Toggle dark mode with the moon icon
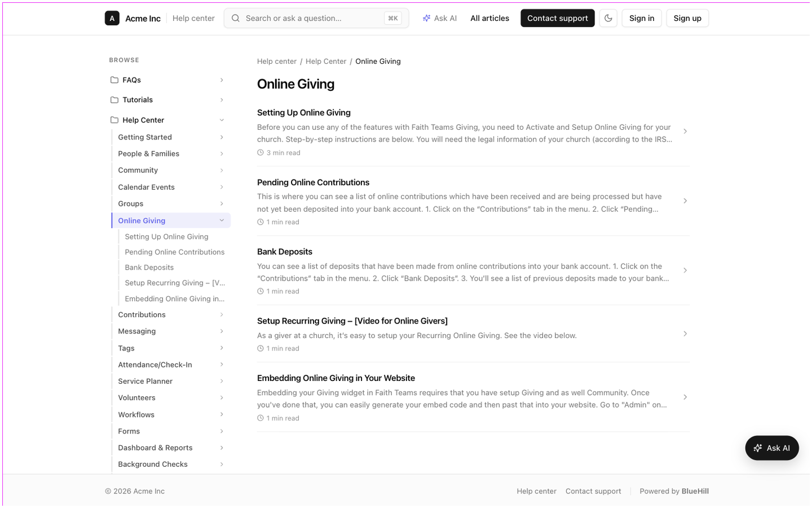The width and height of the screenshot is (812, 508). (x=608, y=18)
